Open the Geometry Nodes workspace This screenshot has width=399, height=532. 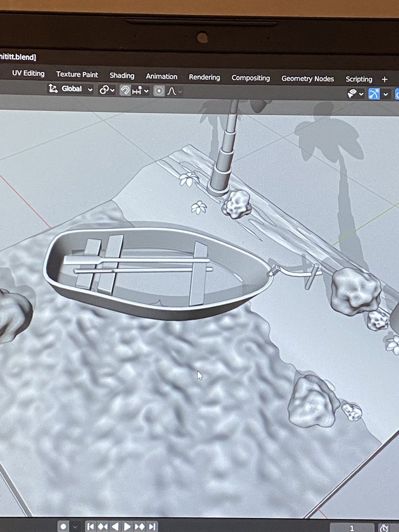click(x=308, y=79)
